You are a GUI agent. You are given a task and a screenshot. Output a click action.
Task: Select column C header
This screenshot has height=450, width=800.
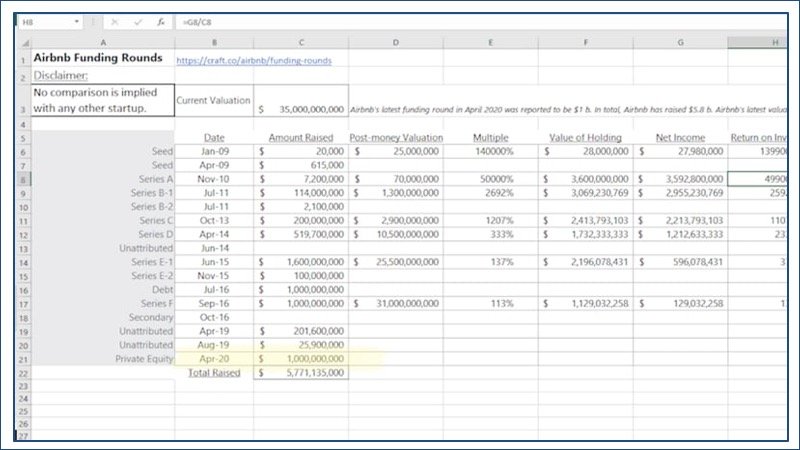(x=301, y=43)
